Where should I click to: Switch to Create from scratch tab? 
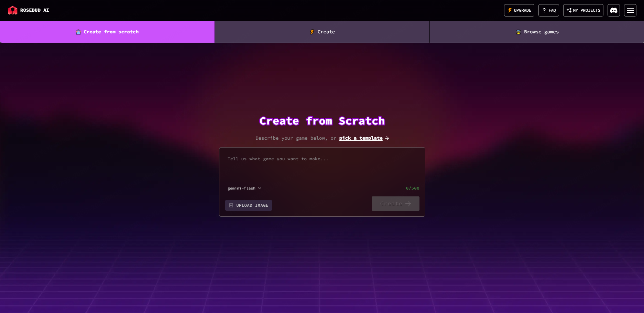point(107,32)
